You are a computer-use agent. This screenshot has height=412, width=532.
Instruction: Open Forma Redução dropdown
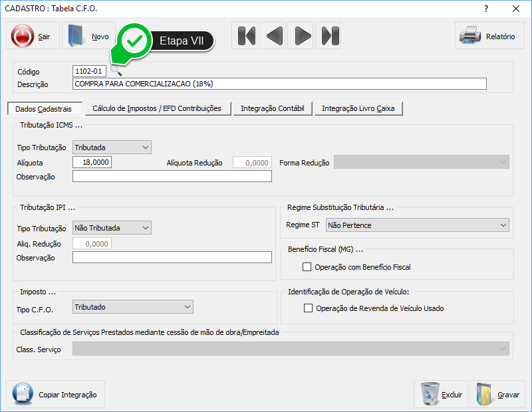pos(422,161)
